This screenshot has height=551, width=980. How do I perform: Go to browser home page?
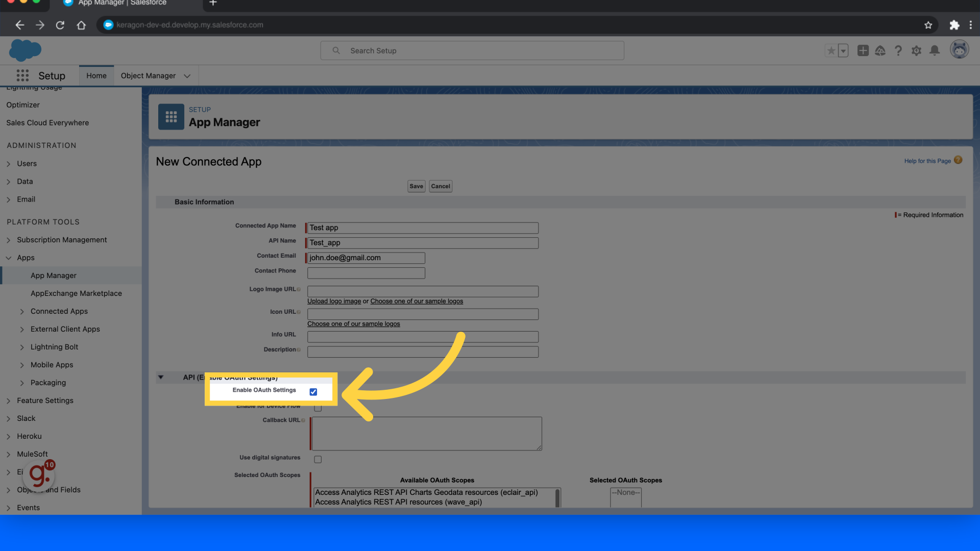coord(81,24)
